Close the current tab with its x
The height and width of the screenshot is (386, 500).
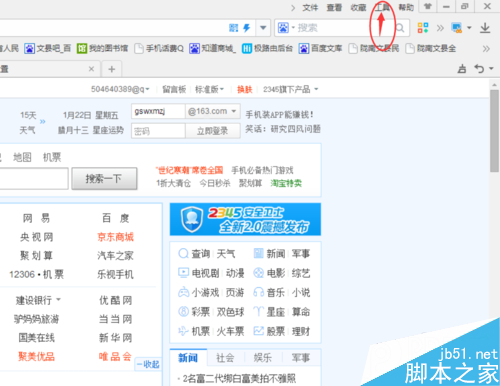pos(91,69)
